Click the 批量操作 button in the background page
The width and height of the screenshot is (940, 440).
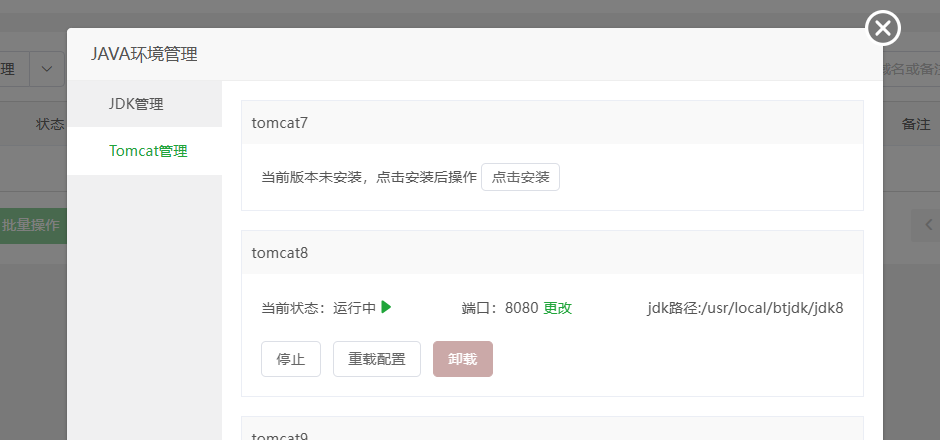(33, 225)
